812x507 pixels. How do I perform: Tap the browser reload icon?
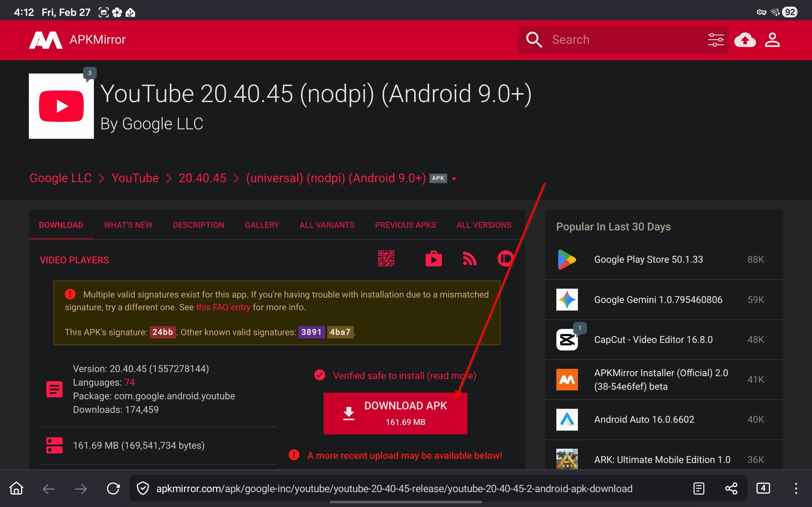pos(113,489)
